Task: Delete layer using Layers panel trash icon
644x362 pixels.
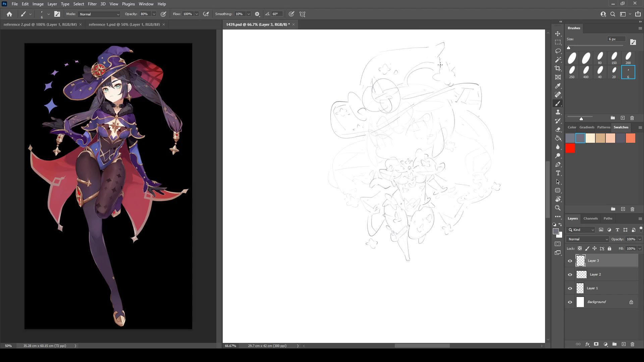Action: [x=633, y=344]
